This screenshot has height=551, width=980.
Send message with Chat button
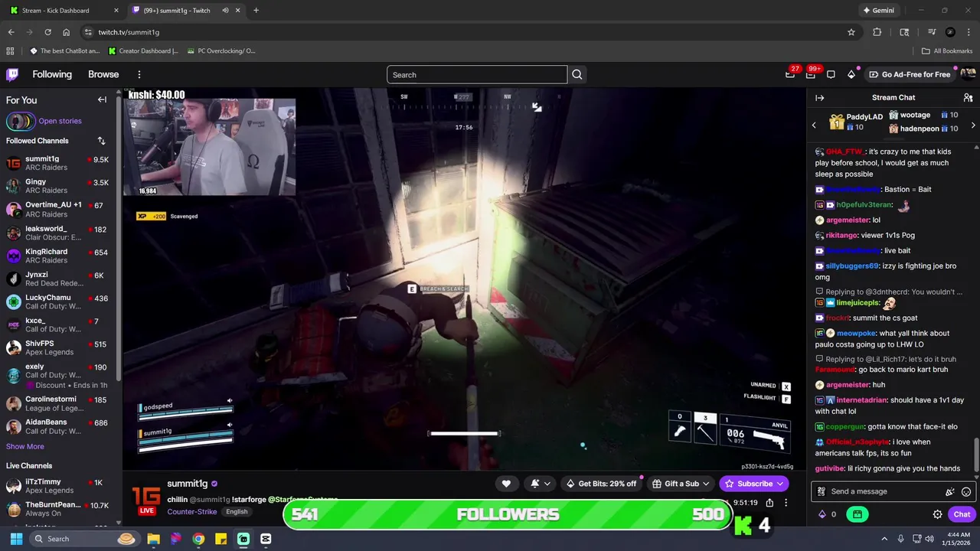point(962,514)
